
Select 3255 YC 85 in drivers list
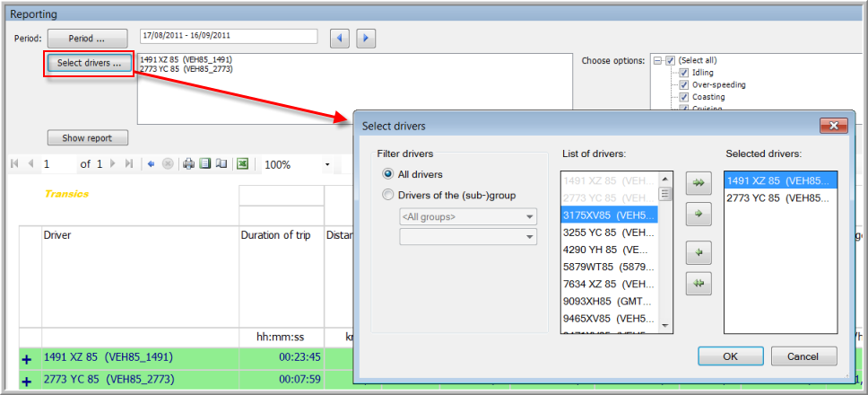click(x=610, y=232)
